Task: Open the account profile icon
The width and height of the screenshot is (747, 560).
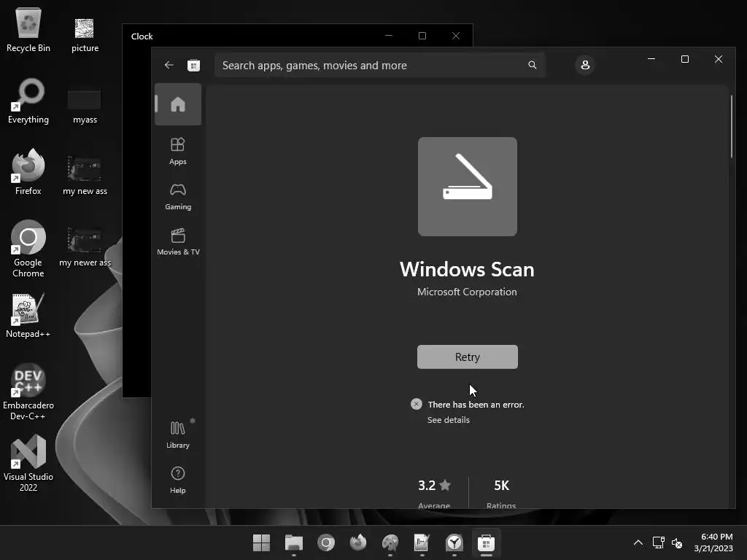Action: pyautogui.click(x=585, y=65)
